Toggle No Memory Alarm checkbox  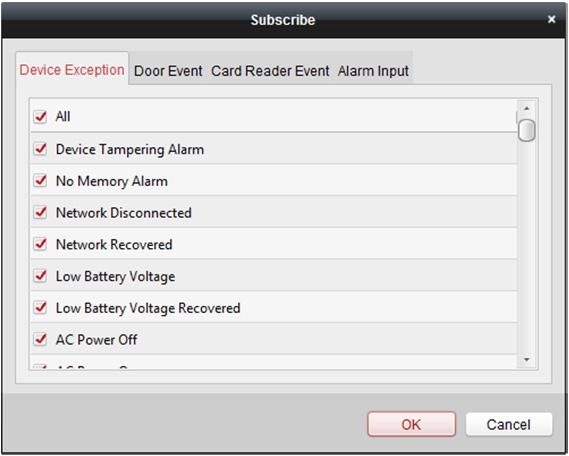40,181
